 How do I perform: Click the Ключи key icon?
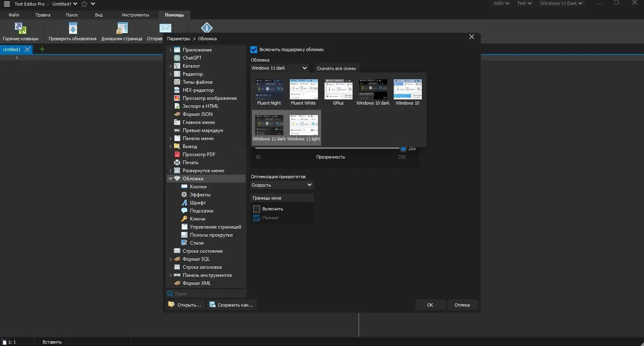pos(184,219)
